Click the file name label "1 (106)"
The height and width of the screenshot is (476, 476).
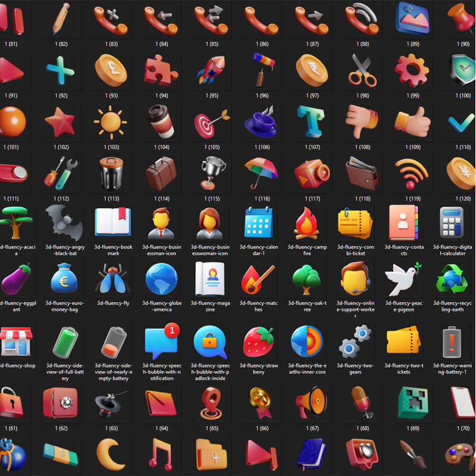(262, 147)
